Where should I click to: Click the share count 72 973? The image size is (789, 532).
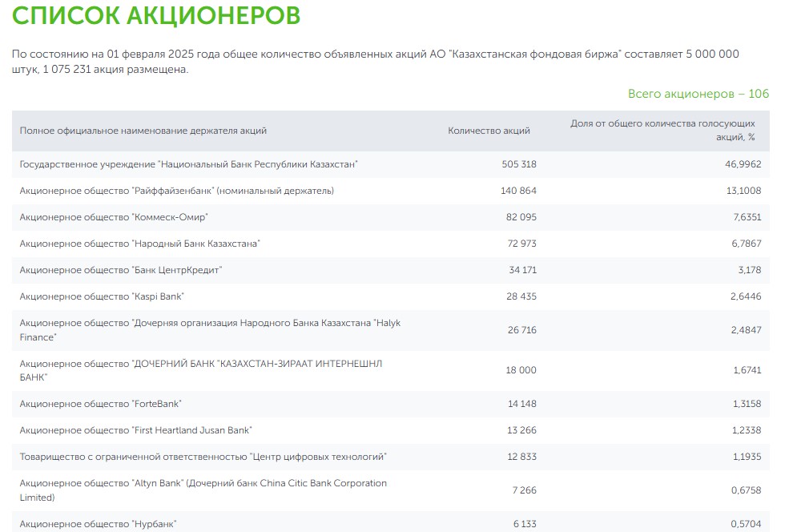point(521,244)
